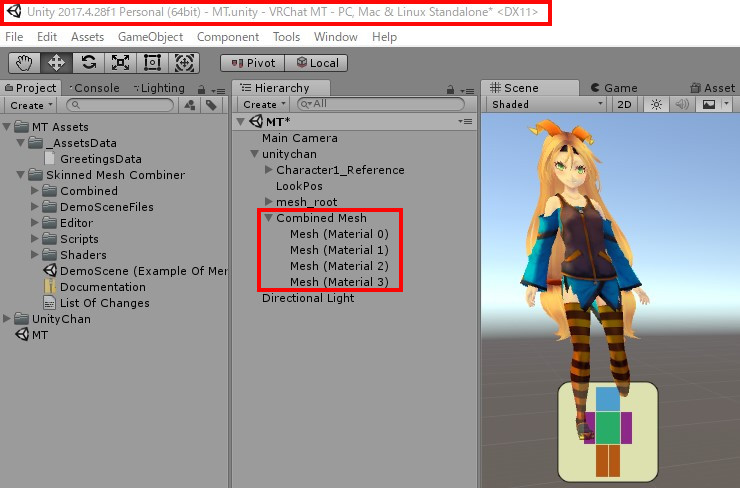Image resolution: width=740 pixels, height=488 pixels.
Task: Open Shaded draw mode dropdown
Action: (x=547, y=104)
